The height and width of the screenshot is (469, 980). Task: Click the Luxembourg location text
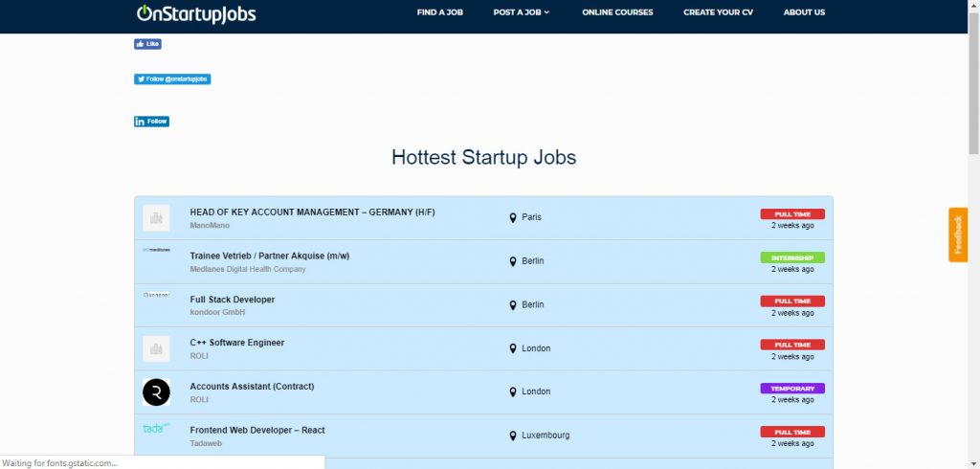546,435
